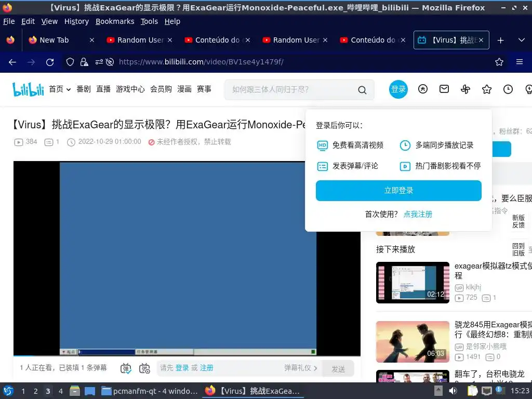Click tracking protection shield icon

[x=70, y=62]
